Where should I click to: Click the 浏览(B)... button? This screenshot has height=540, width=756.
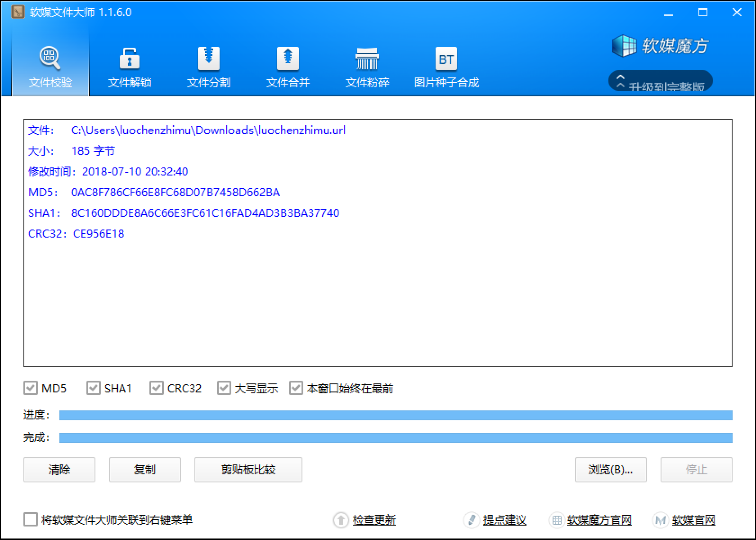[x=611, y=470]
